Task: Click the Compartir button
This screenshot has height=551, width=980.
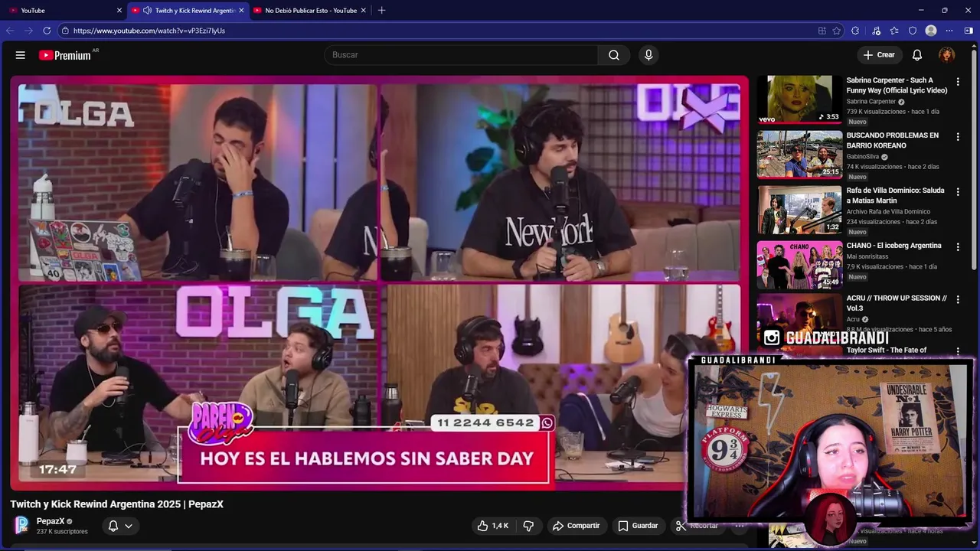Action: [576, 526]
